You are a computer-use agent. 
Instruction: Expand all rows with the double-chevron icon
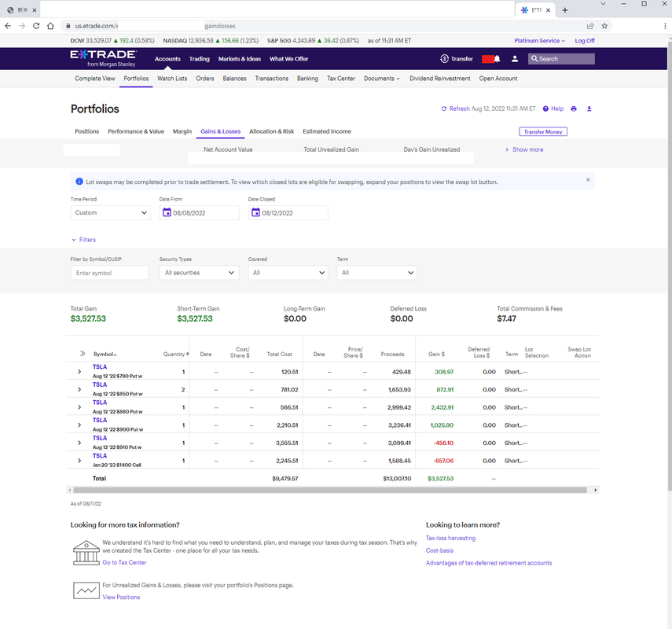(x=83, y=354)
